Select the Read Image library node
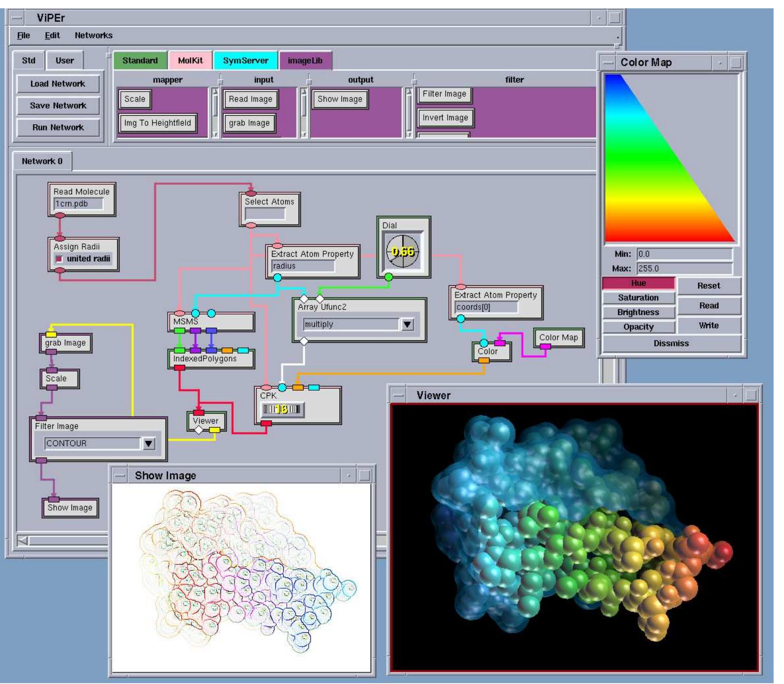Screen dimensions: 784x684 coord(250,99)
